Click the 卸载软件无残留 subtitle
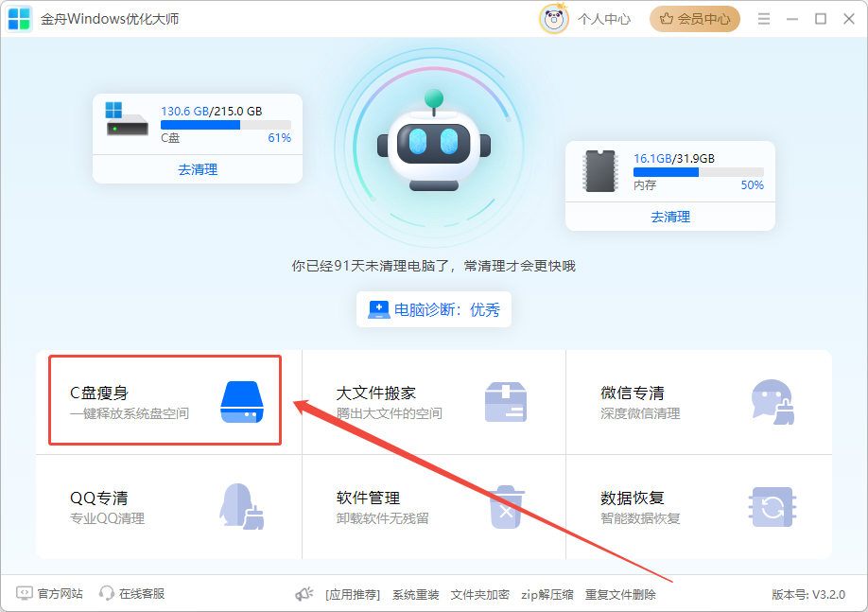 383,518
